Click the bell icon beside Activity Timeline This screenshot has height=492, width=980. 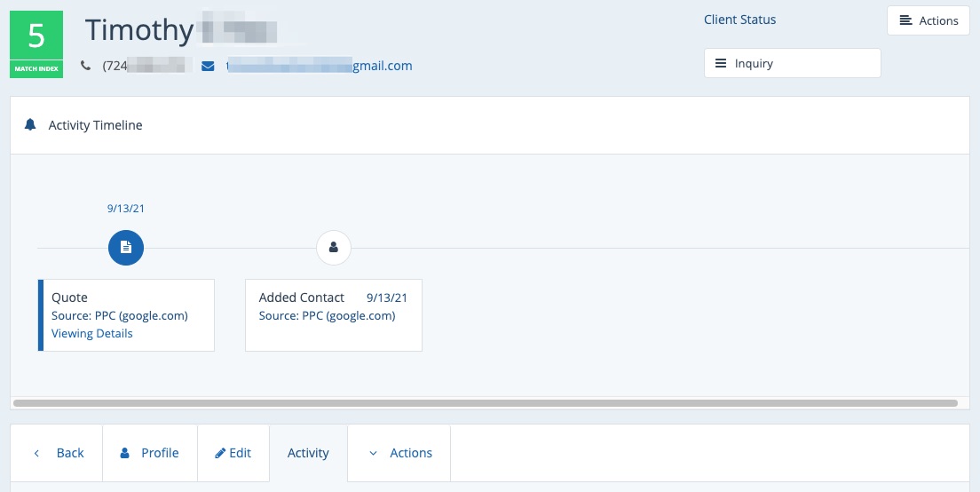coord(30,125)
